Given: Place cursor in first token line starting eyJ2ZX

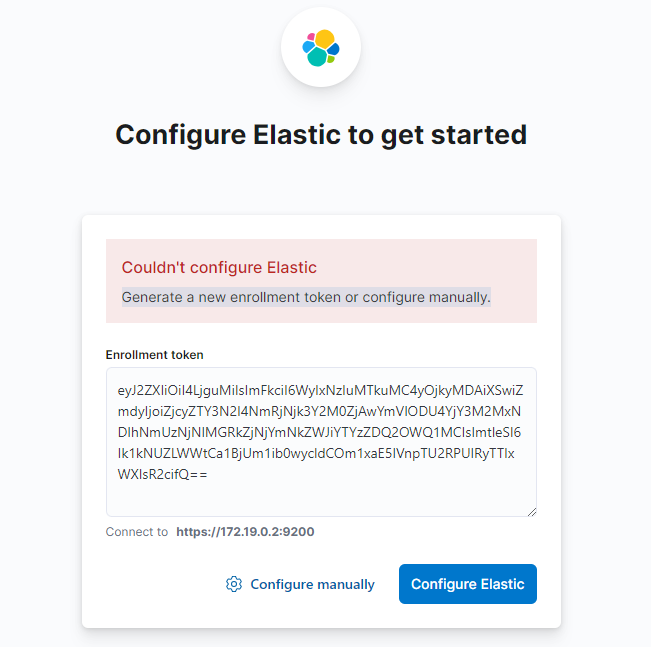Looking at the screenshot, I should (x=320, y=390).
